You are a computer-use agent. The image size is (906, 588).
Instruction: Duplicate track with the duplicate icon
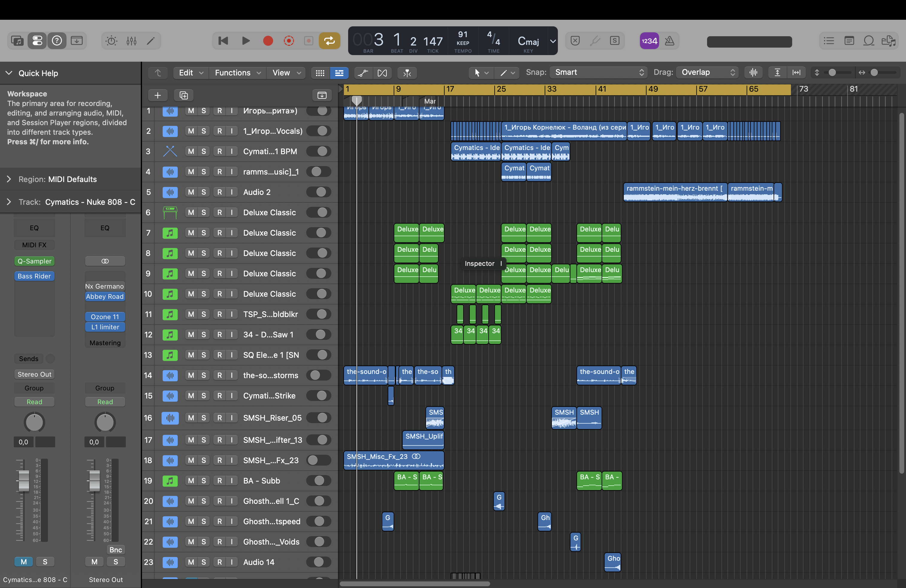point(183,95)
